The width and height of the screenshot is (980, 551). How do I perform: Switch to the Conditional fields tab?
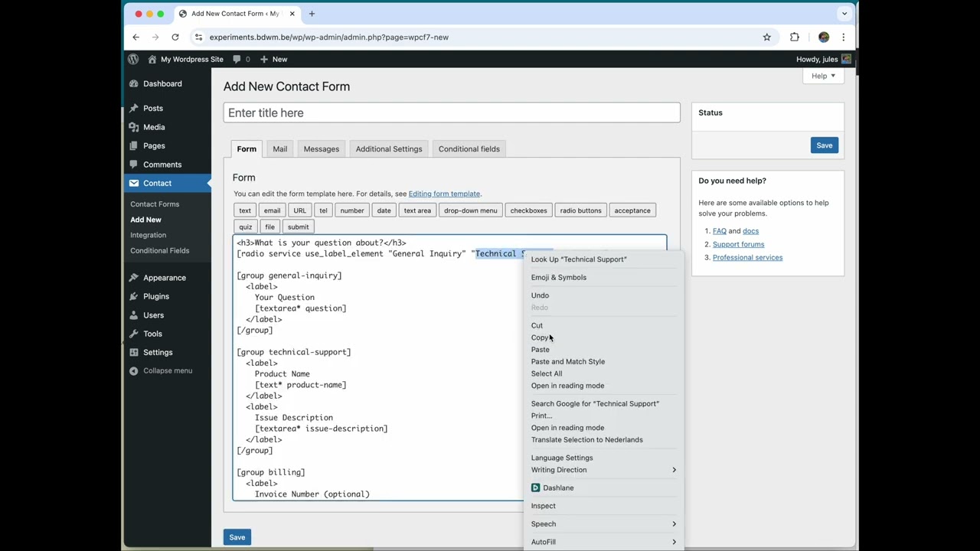pos(469,149)
